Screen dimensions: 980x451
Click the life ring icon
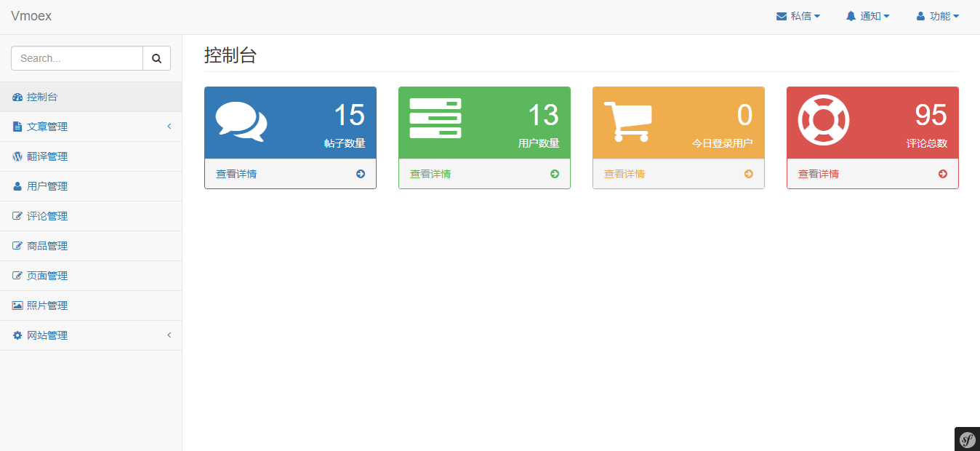824,120
